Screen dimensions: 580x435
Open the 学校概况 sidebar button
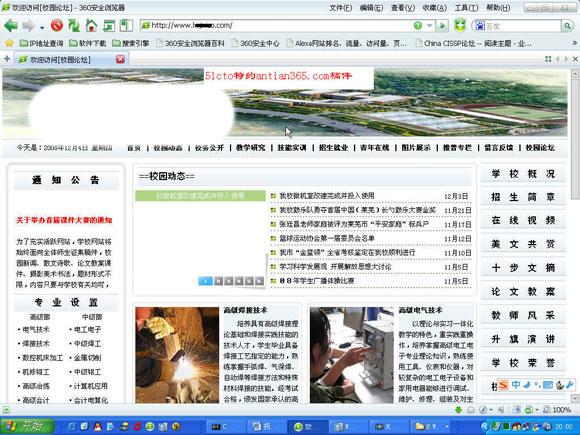[523, 174]
